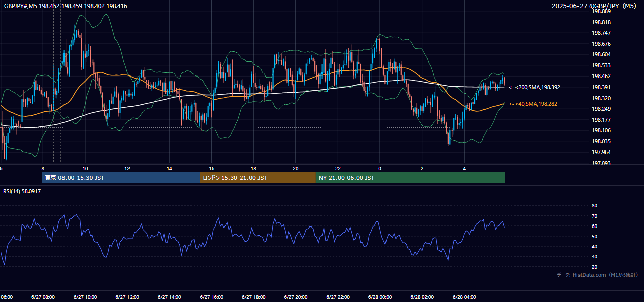The width and height of the screenshot is (644, 302).
Task: Click the RSI 70 level label
Action: coord(594,216)
